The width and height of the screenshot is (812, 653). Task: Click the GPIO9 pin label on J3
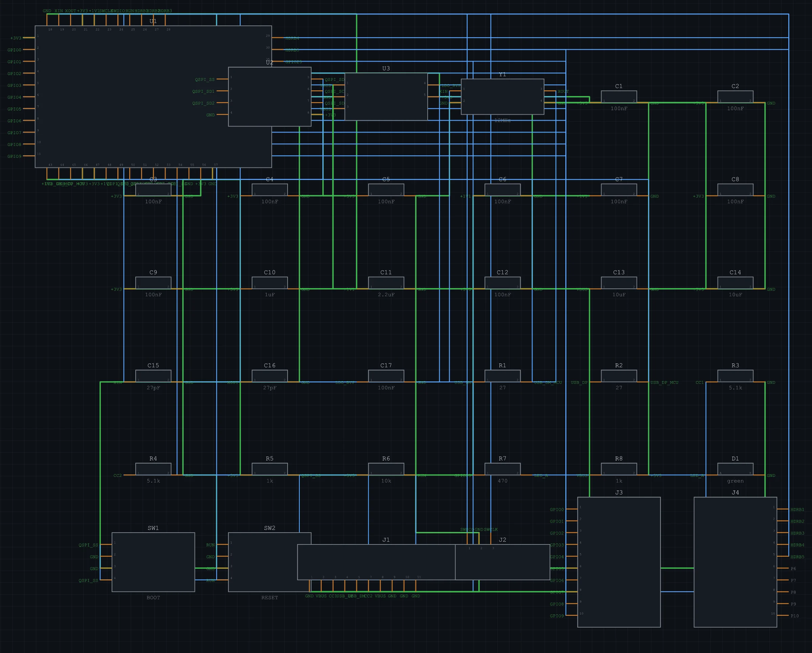tap(557, 616)
